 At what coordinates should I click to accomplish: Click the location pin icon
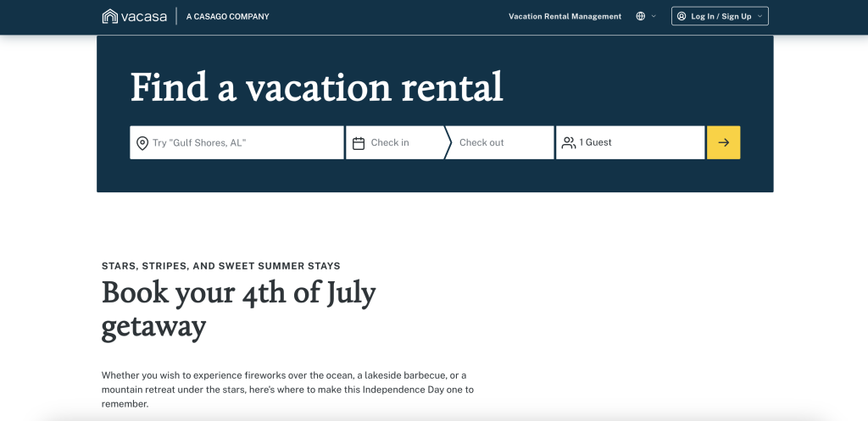coord(142,143)
